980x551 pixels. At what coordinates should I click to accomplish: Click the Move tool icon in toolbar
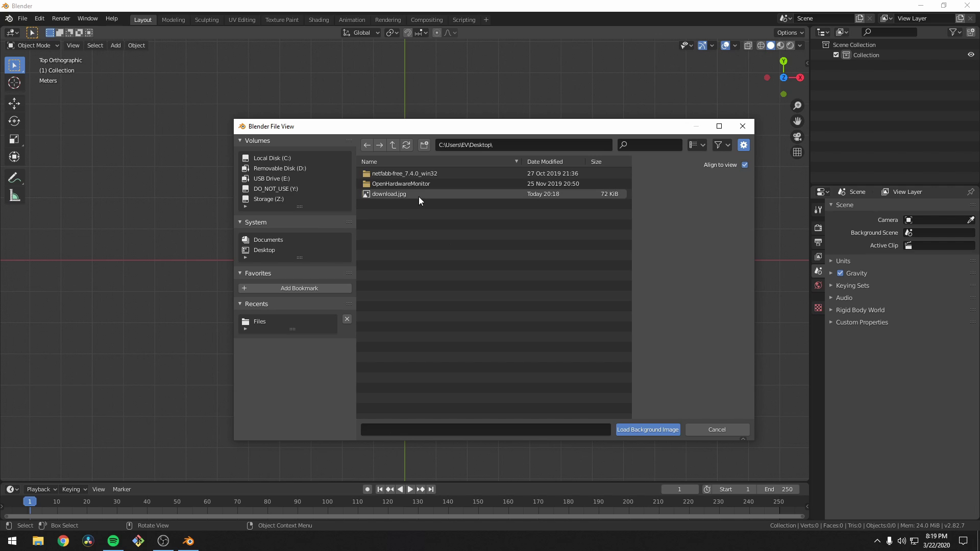pos(15,102)
